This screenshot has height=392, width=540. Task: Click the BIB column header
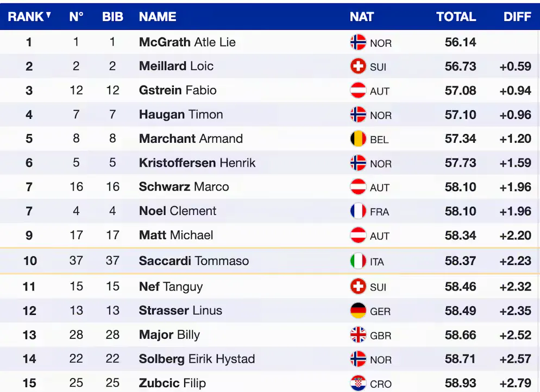(x=112, y=17)
